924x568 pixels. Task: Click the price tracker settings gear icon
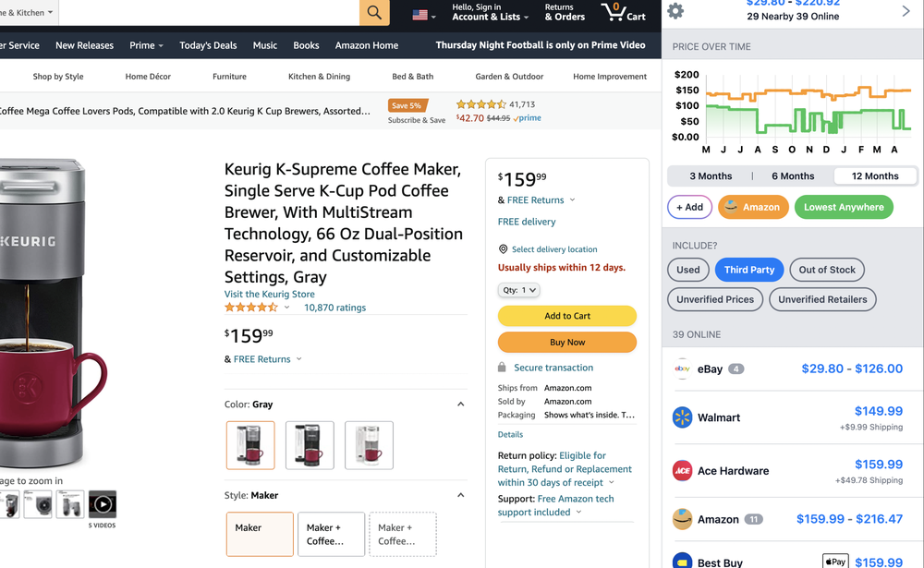675,9
